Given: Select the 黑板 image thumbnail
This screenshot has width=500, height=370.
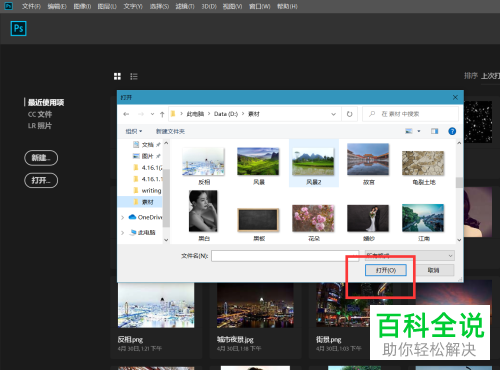Looking at the screenshot, I should pyautogui.click(x=258, y=220).
